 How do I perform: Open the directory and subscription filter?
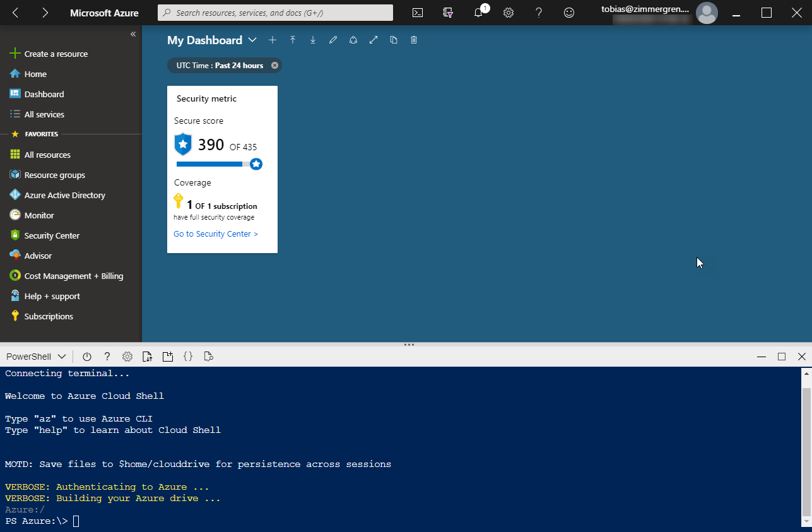[448, 13]
